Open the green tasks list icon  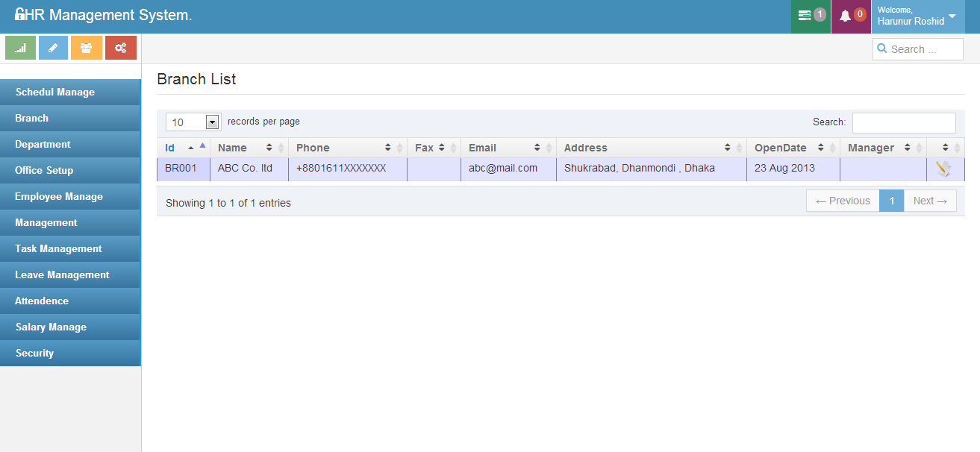(811, 16)
